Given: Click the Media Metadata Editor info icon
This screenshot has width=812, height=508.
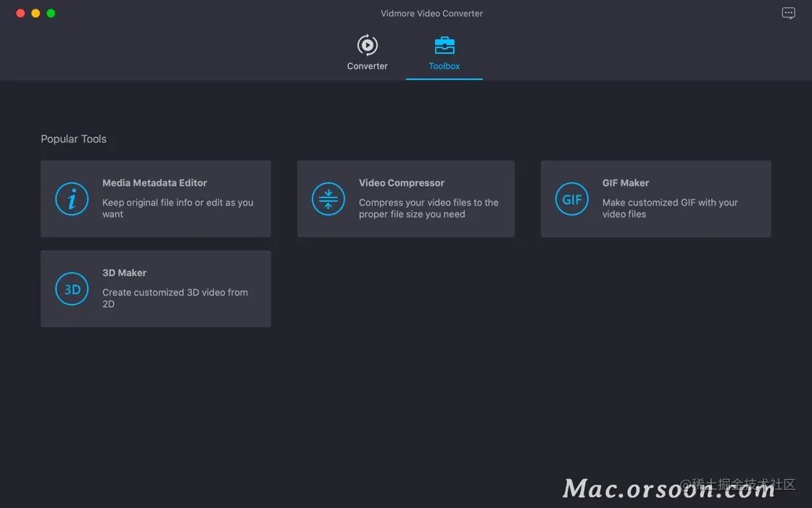Looking at the screenshot, I should point(72,199).
